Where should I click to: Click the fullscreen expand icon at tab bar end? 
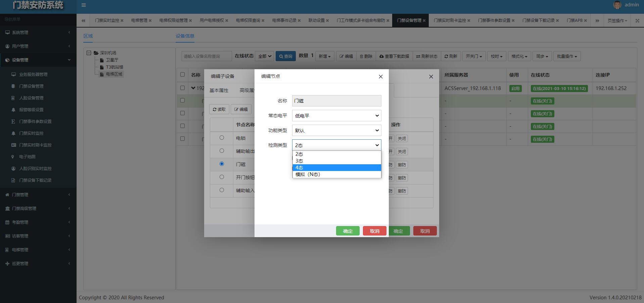(x=637, y=20)
